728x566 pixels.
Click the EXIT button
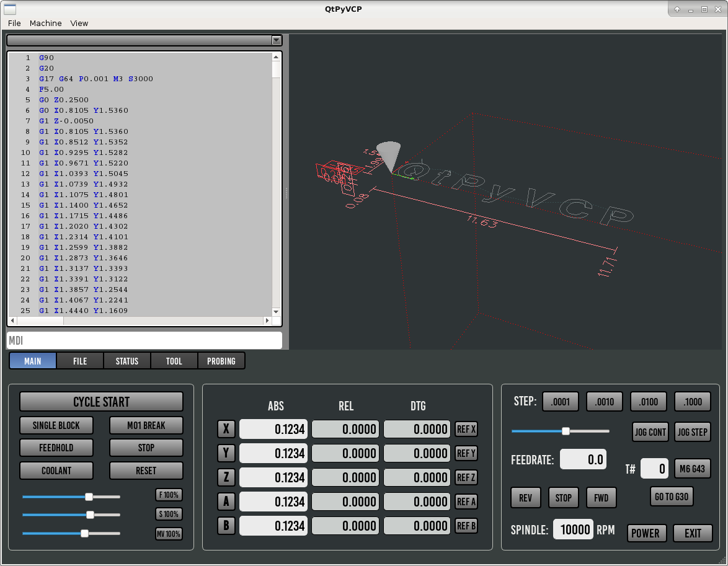click(693, 533)
